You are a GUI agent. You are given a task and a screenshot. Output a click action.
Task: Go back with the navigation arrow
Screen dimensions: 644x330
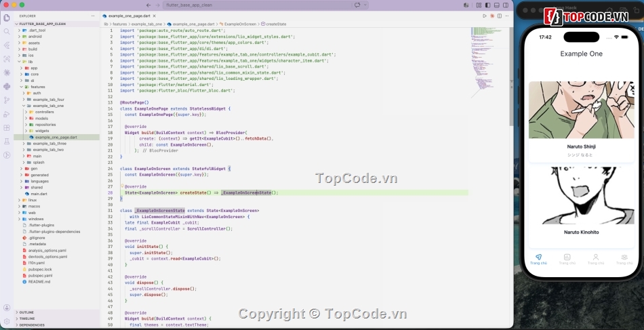point(148,5)
